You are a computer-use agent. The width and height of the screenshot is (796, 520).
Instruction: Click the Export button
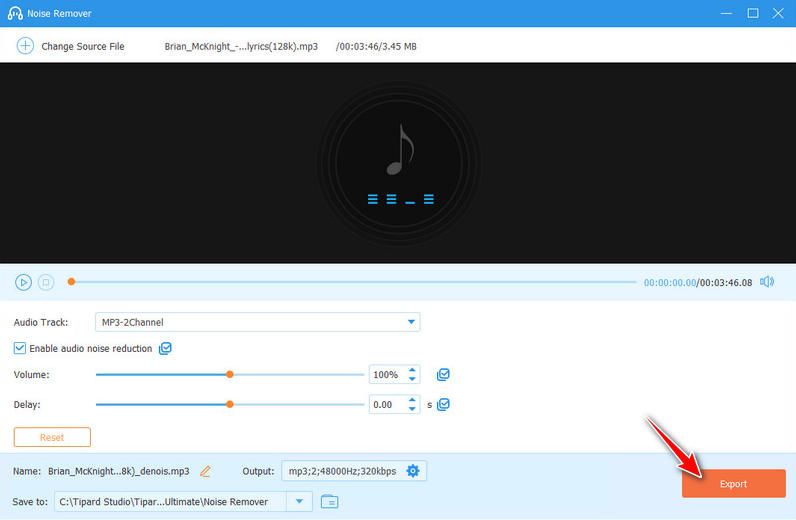pos(734,484)
